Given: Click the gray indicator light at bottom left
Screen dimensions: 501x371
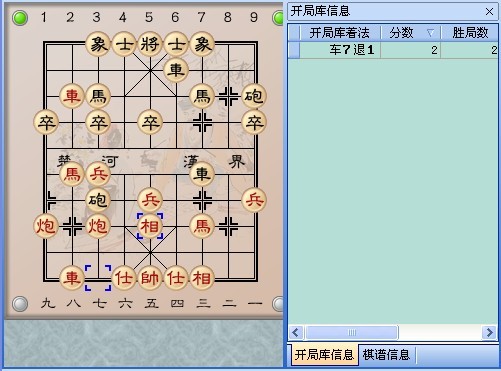Looking at the screenshot, I should tap(20, 304).
